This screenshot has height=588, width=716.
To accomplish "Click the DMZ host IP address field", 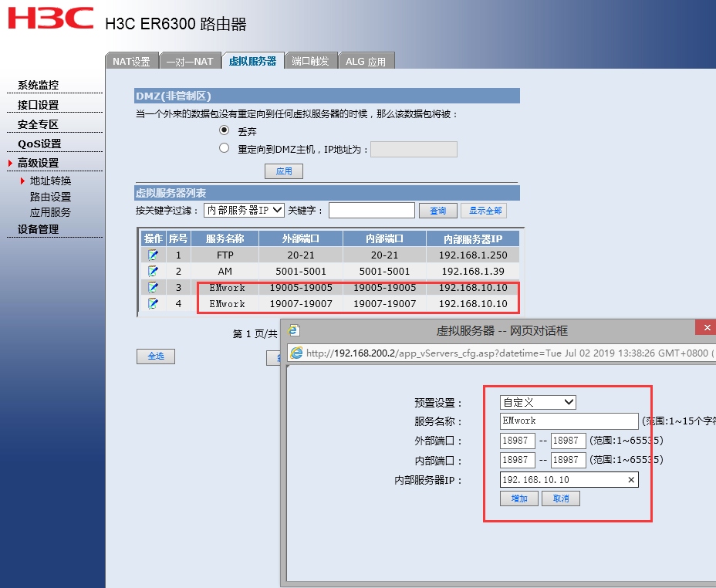I will [414, 149].
